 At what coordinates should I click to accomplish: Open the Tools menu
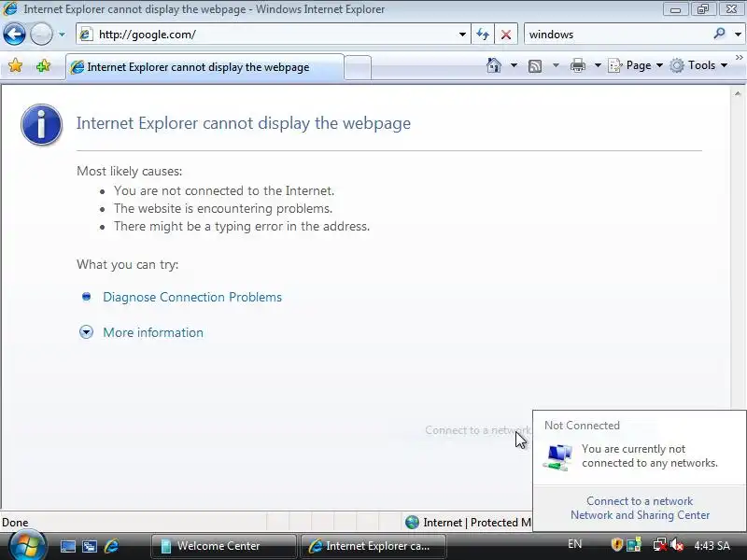[698, 65]
